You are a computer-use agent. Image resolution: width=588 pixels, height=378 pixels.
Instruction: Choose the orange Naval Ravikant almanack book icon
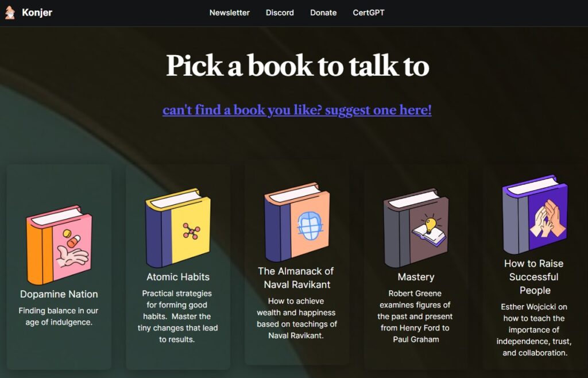click(x=297, y=222)
